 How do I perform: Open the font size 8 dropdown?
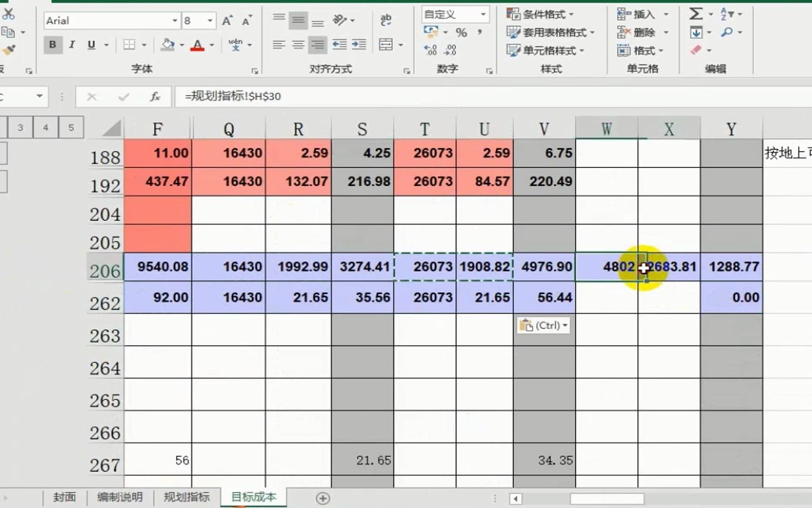[x=210, y=21]
